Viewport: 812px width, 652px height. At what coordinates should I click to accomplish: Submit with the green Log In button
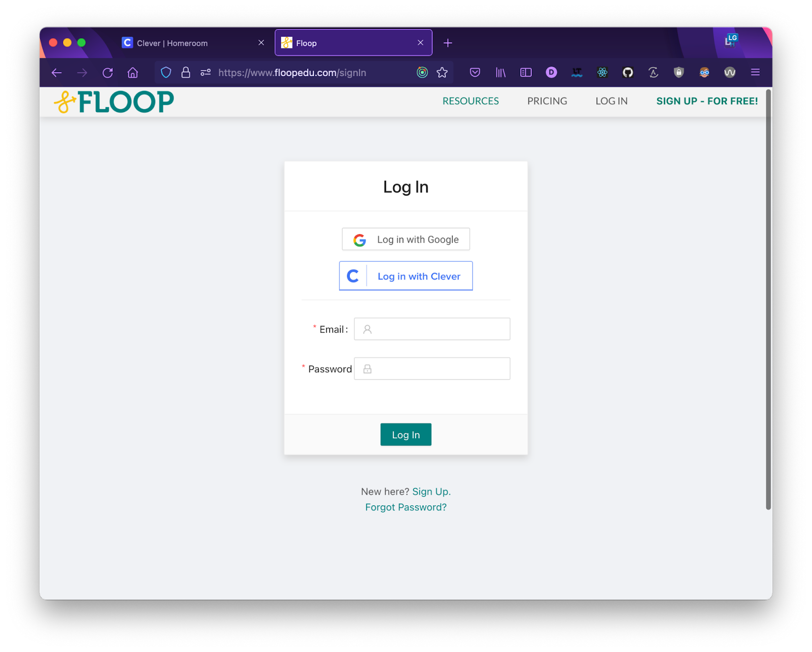point(406,435)
